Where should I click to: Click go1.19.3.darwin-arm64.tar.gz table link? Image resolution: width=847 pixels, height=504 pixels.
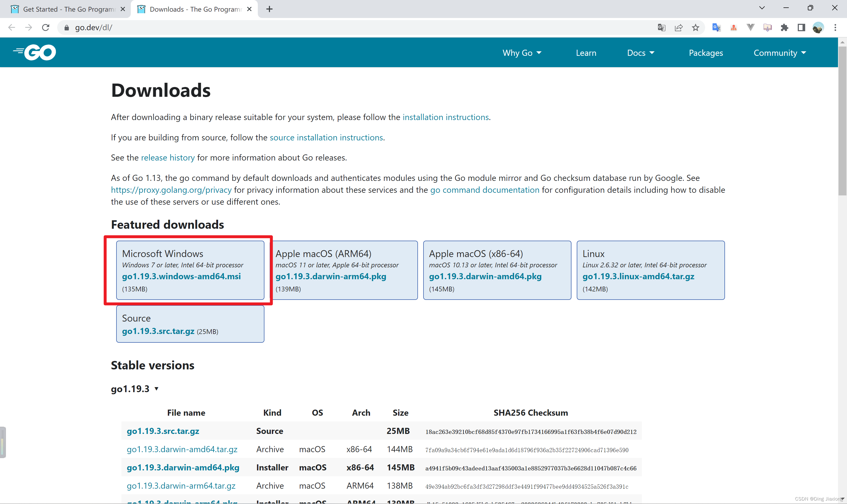[181, 486]
